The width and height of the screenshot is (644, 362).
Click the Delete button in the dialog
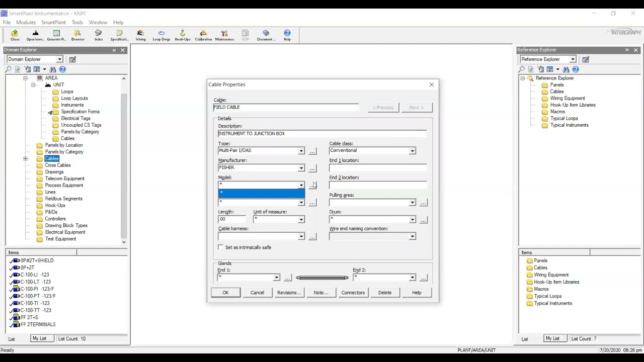385,293
